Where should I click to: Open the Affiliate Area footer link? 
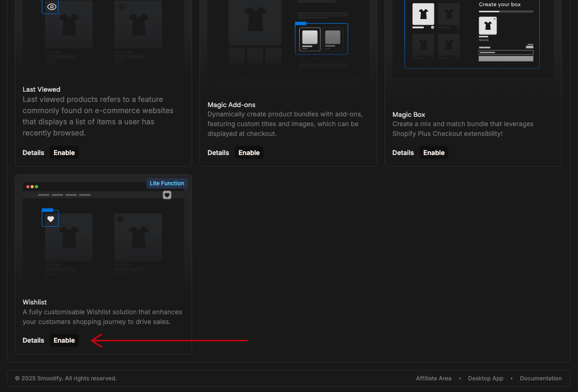click(x=433, y=378)
